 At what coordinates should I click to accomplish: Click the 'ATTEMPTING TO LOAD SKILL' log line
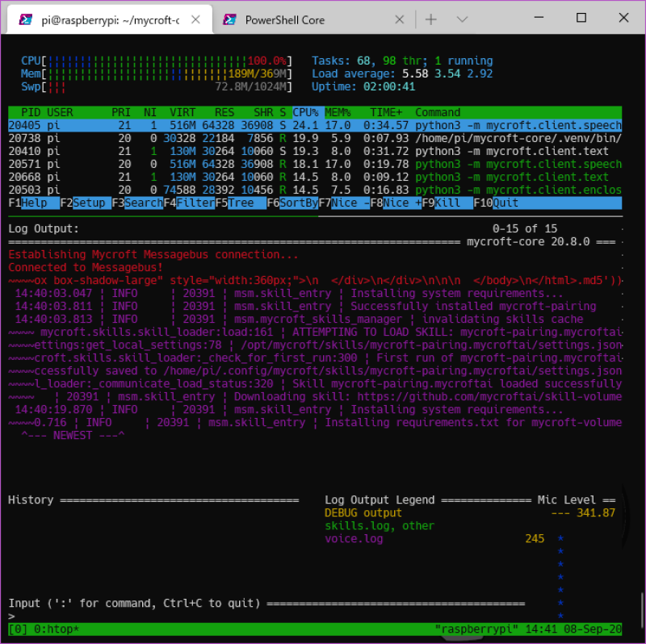(x=315, y=332)
